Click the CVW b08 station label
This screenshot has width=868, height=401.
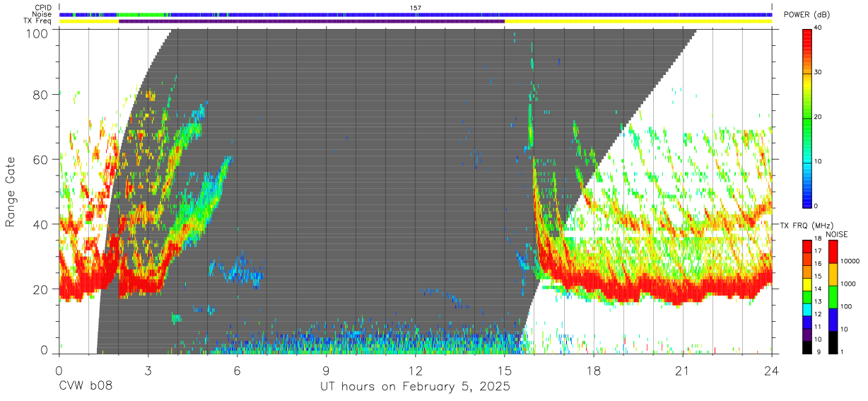pos(86,387)
